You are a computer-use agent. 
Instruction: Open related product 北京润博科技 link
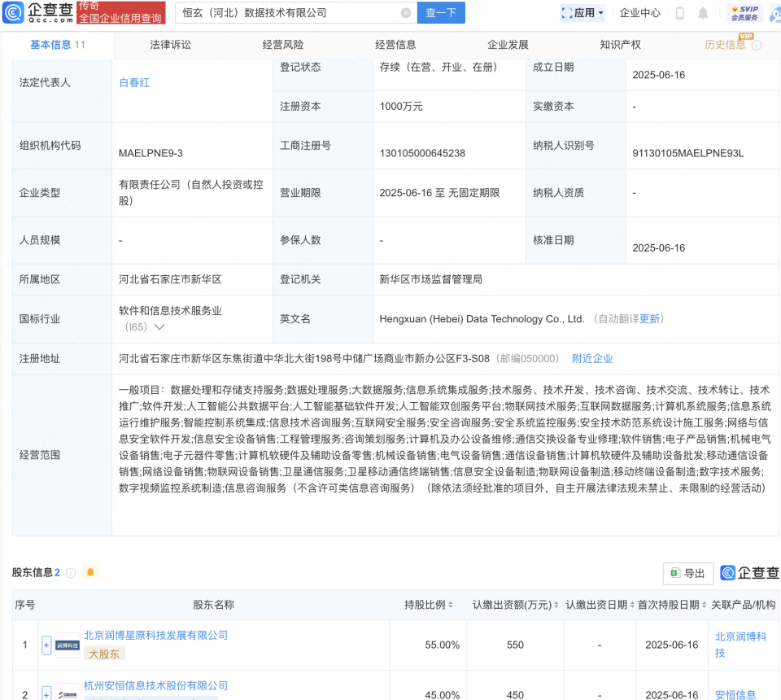[740, 645]
